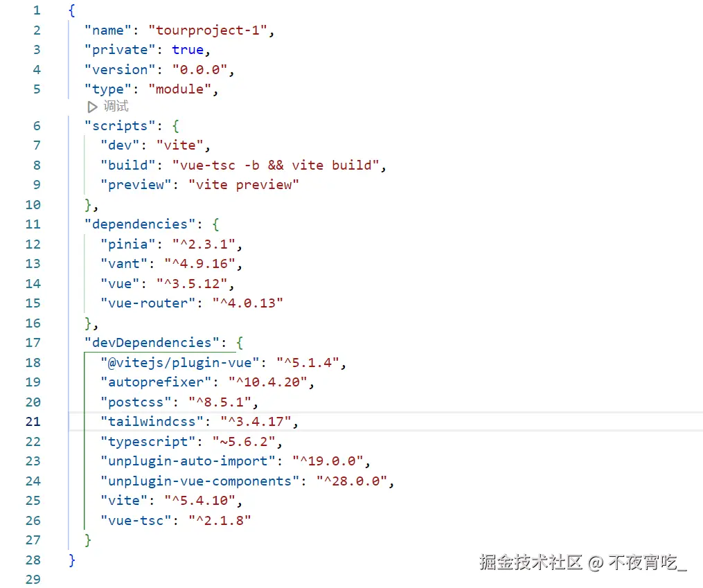Click line number 21 in gutter
Image resolution: width=703 pixels, height=588 pixels.
pos(33,422)
